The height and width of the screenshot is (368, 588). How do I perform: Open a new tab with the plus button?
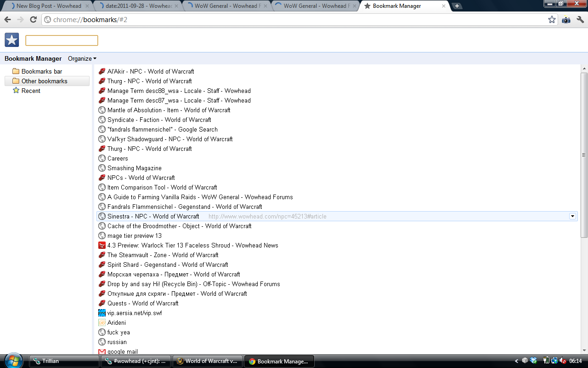[457, 6]
